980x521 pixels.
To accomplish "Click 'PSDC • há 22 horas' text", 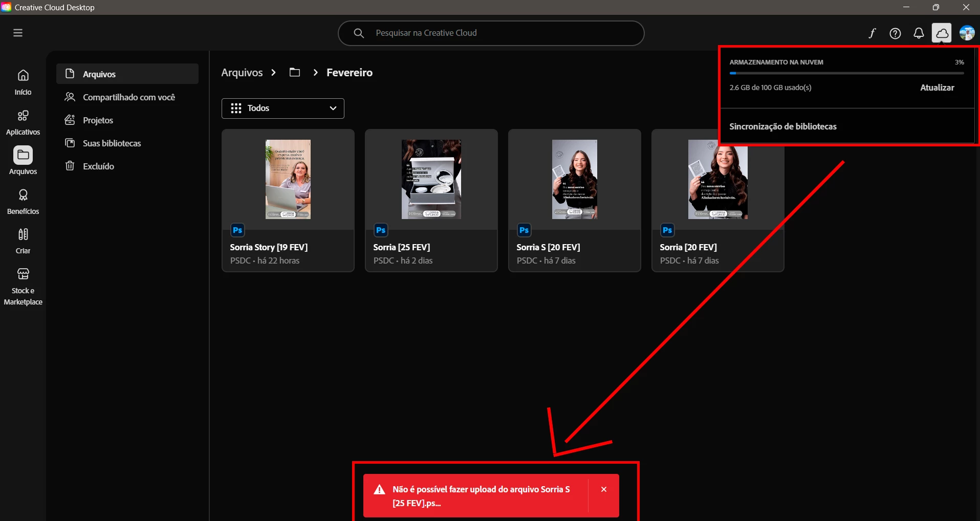I will [265, 260].
